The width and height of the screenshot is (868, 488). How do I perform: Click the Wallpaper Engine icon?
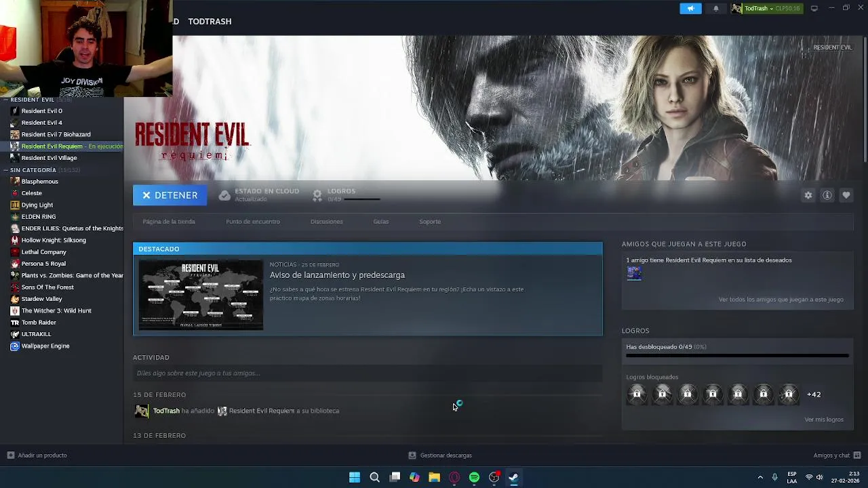coord(15,346)
